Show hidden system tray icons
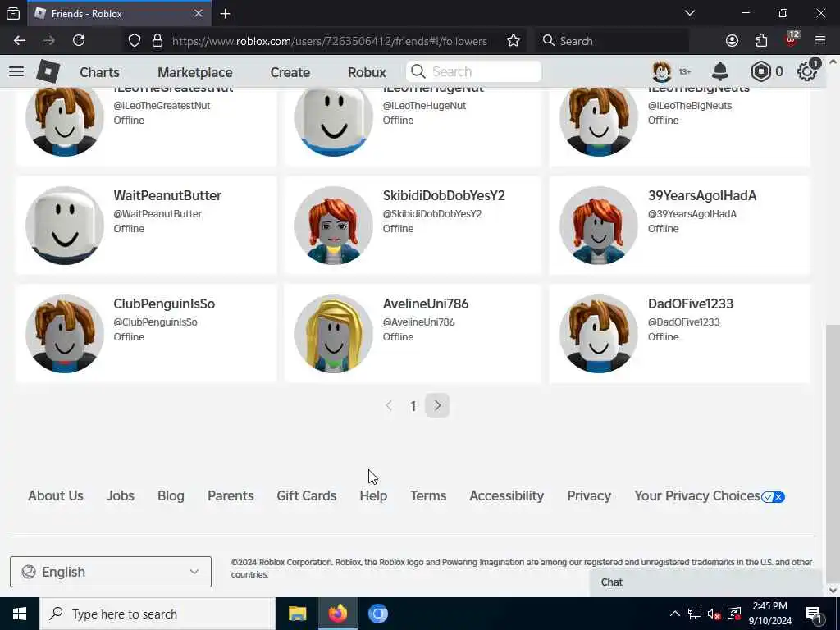This screenshot has width=840, height=630. [675, 614]
